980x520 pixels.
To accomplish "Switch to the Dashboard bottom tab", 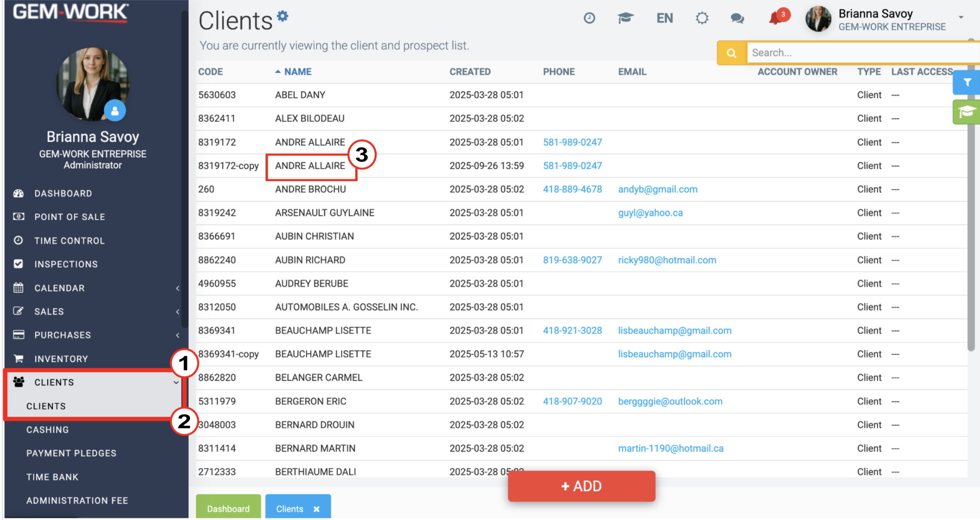I will coord(228,508).
